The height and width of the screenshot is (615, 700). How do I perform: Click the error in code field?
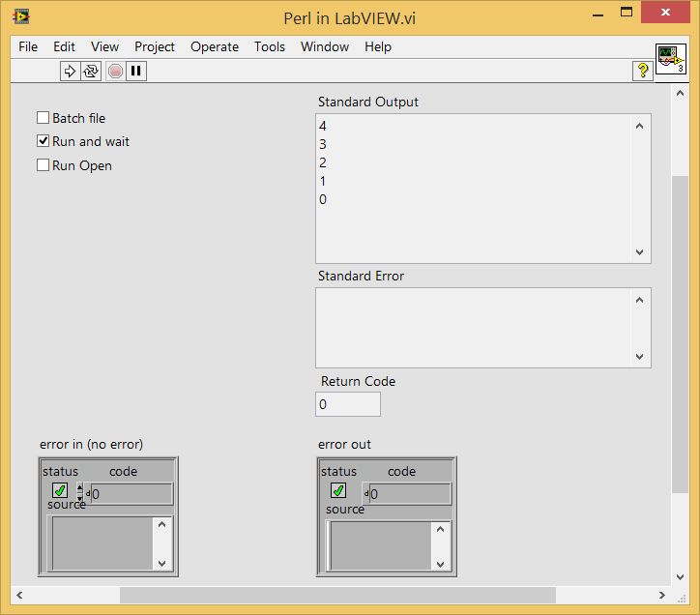(x=131, y=494)
